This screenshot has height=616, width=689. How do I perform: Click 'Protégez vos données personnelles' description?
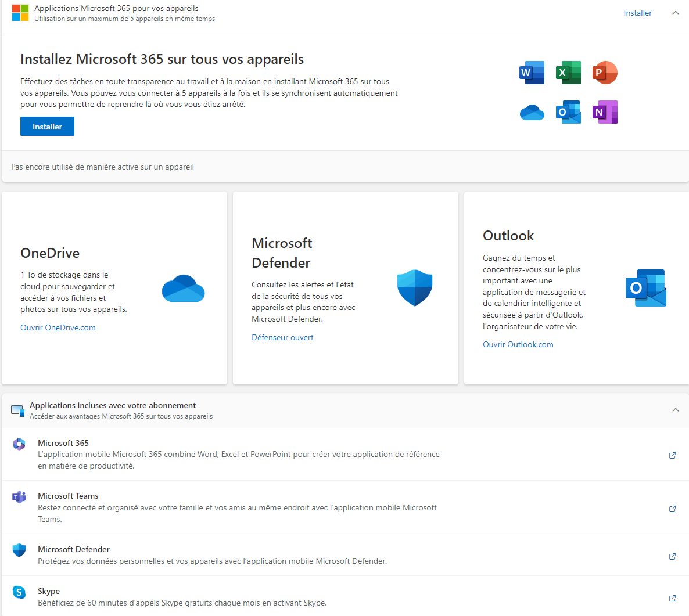[212, 561]
